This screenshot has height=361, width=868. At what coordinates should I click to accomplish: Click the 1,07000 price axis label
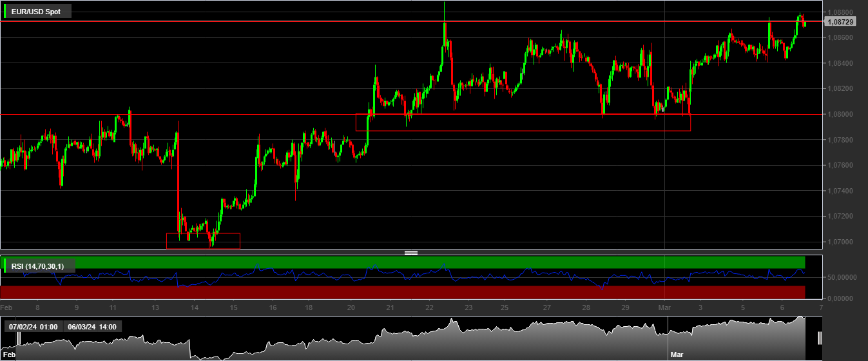840,242
